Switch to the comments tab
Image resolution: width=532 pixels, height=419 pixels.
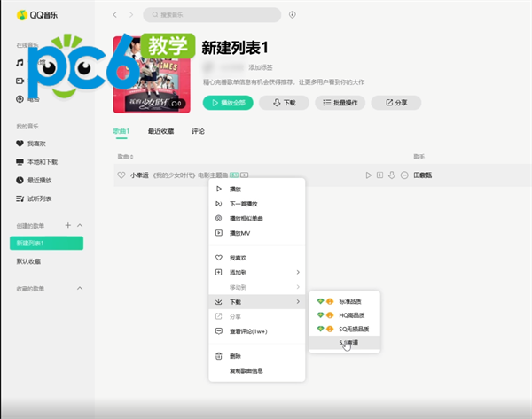tap(198, 131)
